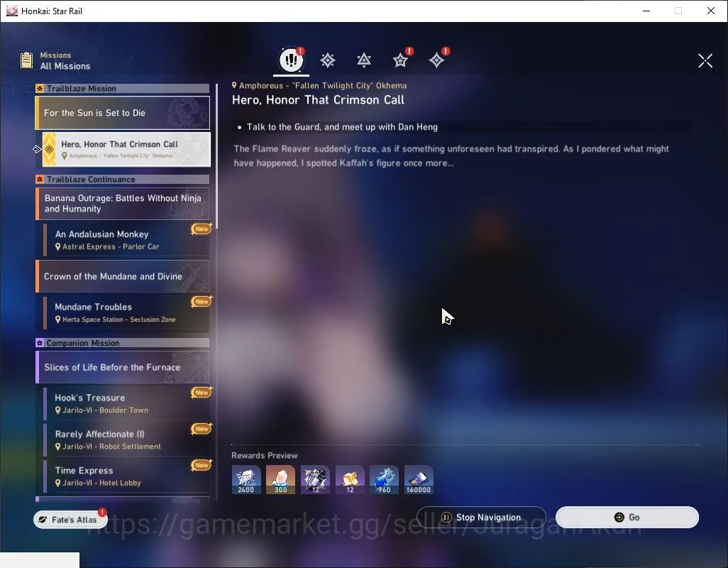Open Crown of the Mundane and Divine

[x=123, y=276]
